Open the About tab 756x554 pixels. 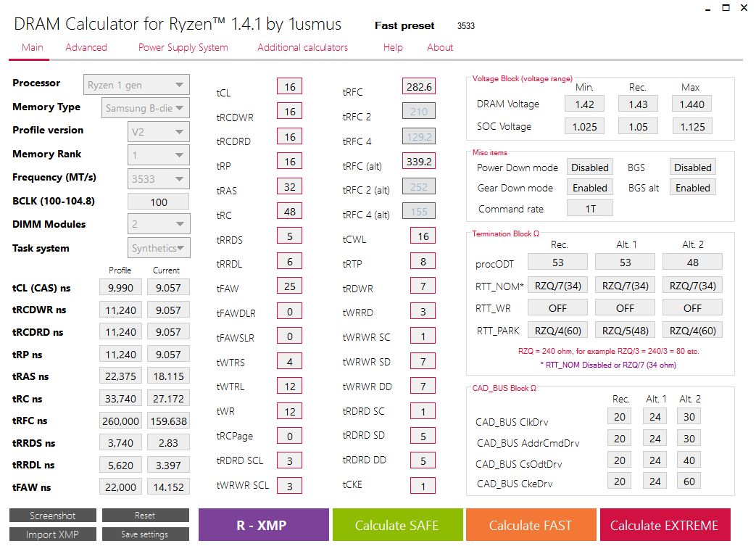click(x=440, y=47)
